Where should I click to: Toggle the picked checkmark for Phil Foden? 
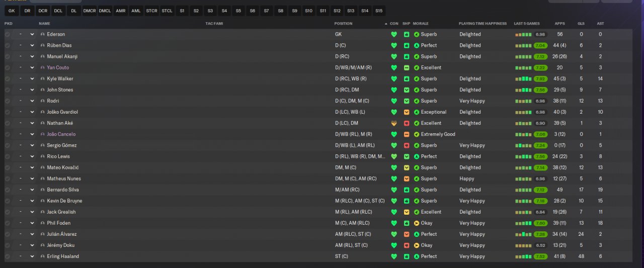[x=7, y=223]
